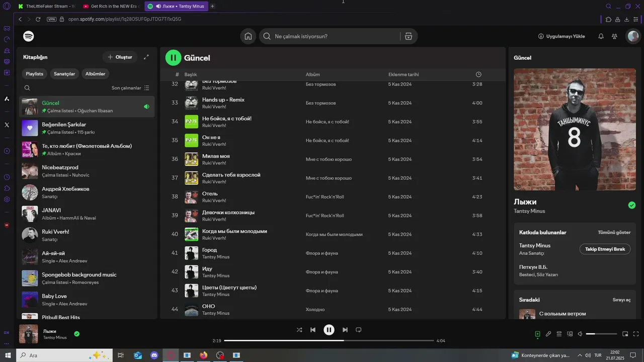Click the duration clock column header
The height and width of the screenshot is (362, 644).
tap(478, 74)
